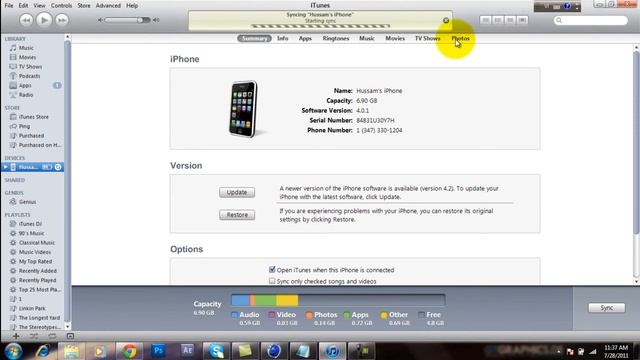Open the Controls menu
The image size is (640, 360).
tap(61, 5)
